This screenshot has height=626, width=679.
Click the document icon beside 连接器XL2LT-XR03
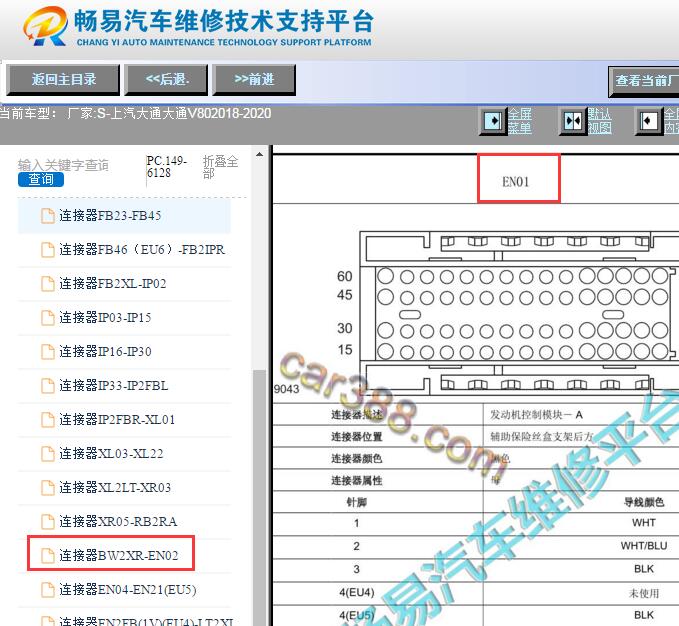click(x=48, y=487)
